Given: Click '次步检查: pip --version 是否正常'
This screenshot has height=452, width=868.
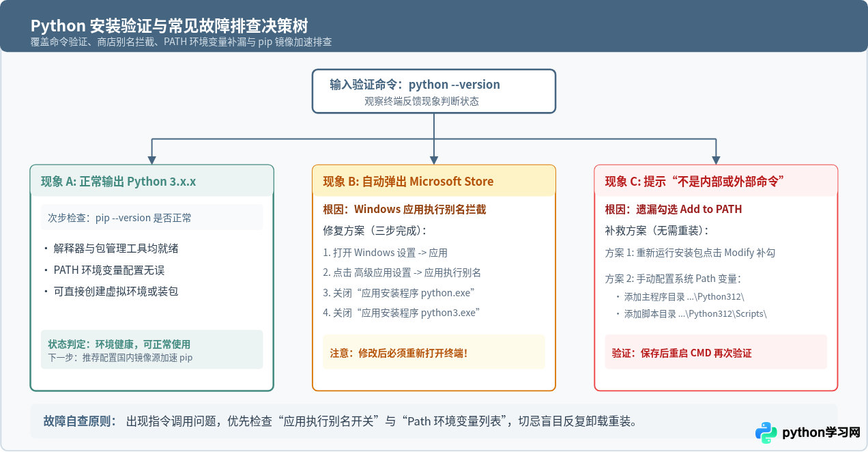Looking at the screenshot, I should click(x=151, y=218).
